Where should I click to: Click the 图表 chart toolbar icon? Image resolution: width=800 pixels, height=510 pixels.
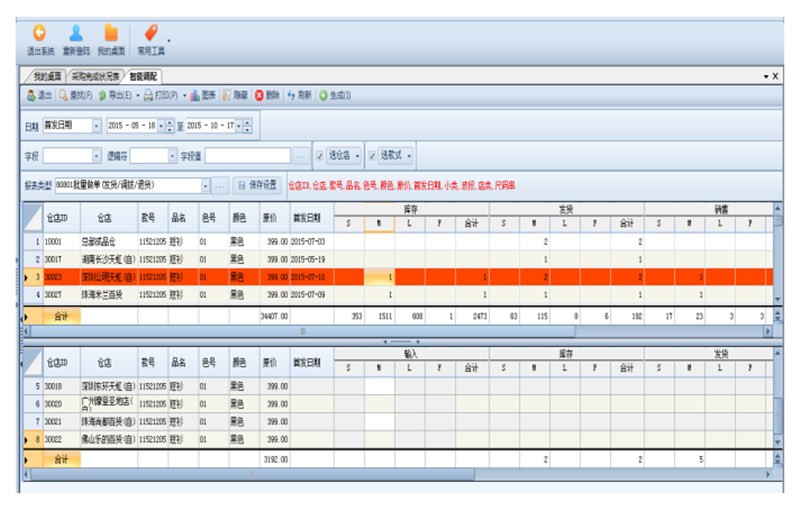click(x=197, y=95)
